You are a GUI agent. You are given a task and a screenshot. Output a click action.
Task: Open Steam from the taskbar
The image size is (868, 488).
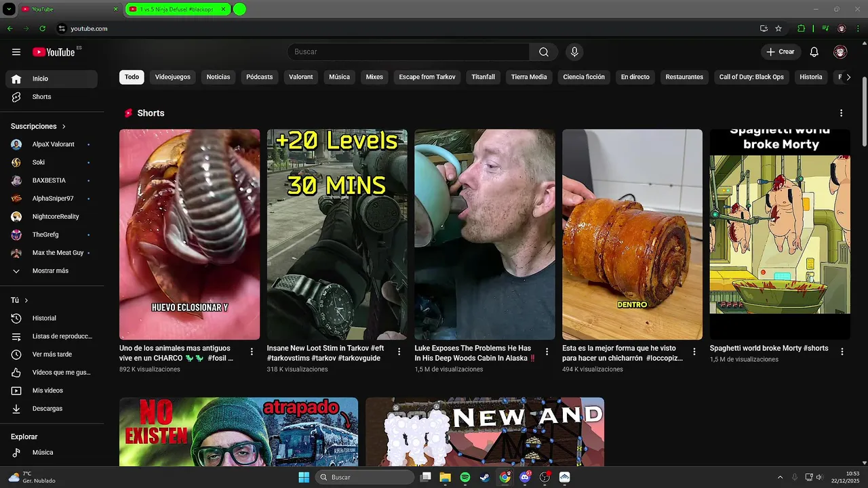click(485, 477)
